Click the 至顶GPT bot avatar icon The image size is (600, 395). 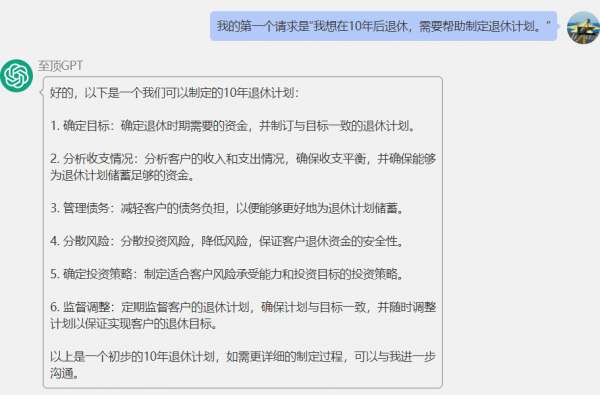click(16, 75)
